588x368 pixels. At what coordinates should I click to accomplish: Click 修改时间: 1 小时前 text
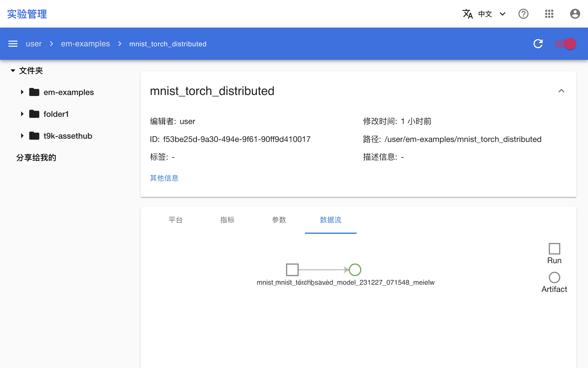click(x=397, y=121)
